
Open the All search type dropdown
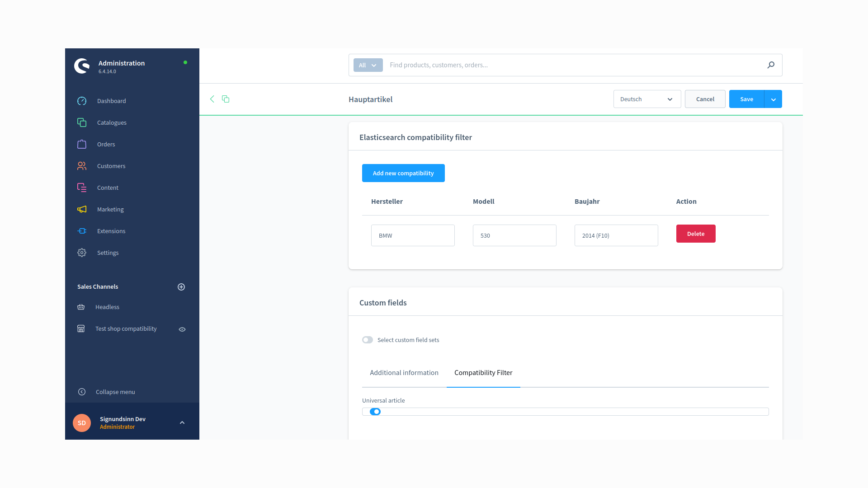[x=368, y=65]
